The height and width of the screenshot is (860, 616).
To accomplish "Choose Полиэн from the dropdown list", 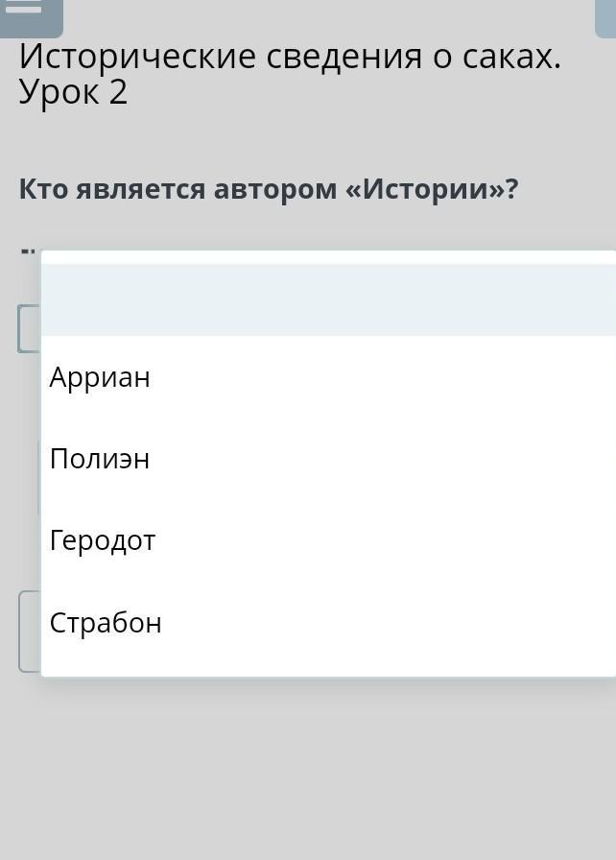I will (100, 459).
